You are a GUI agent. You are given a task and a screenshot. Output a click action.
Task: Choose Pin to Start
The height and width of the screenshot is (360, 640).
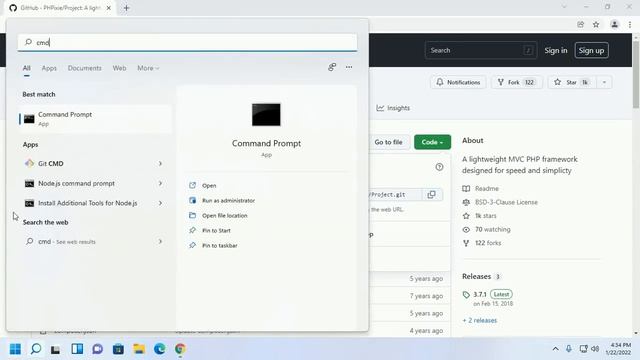(x=216, y=231)
